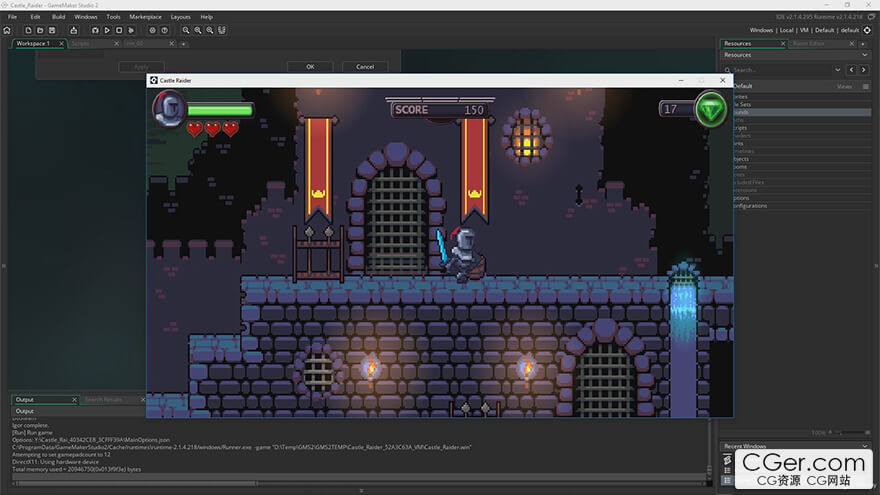The height and width of the screenshot is (495, 880).
Task: Select the highlighted Sounds resource folder
Action: click(x=803, y=112)
